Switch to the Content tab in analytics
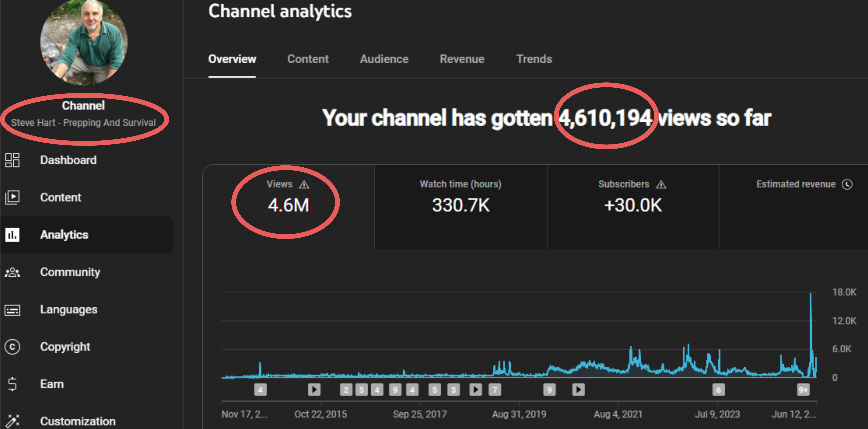Image resolution: width=868 pixels, height=429 pixels. coord(308,59)
